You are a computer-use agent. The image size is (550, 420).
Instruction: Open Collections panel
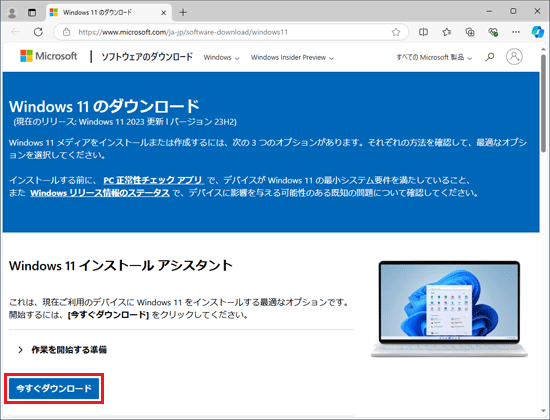tap(470, 32)
